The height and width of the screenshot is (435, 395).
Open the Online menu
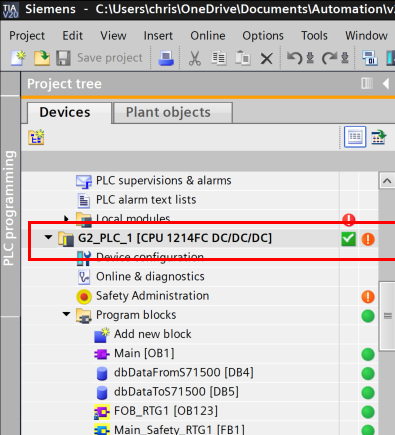pyautogui.click(x=208, y=35)
